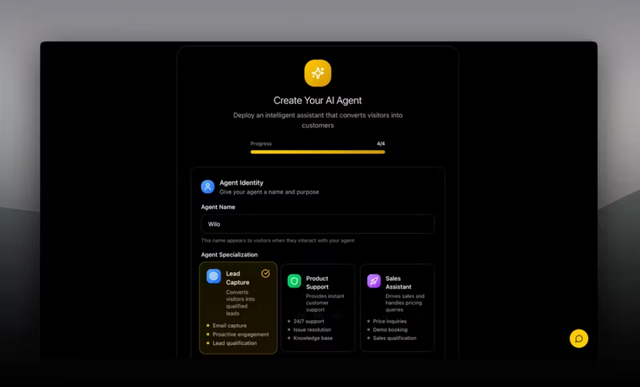Click the 24/7 support bullet item
This screenshot has height=387, width=640.
click(309, 321)
